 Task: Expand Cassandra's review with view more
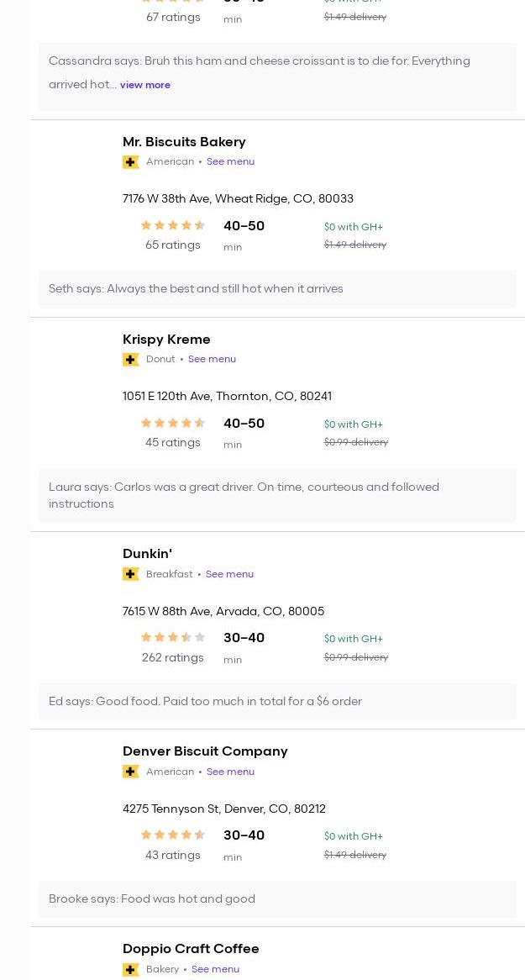point(144,85)
